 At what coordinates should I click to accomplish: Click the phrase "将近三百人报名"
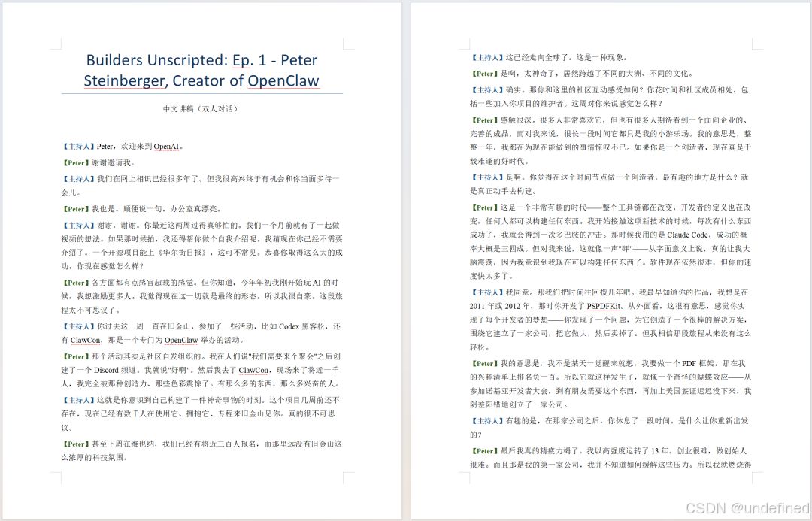(x=229, y=444)
